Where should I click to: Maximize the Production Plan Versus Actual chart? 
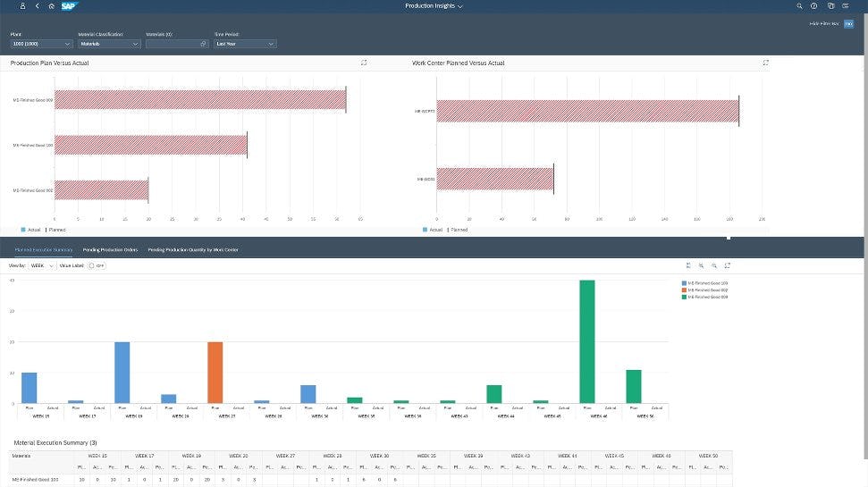(x=364, y=63)
